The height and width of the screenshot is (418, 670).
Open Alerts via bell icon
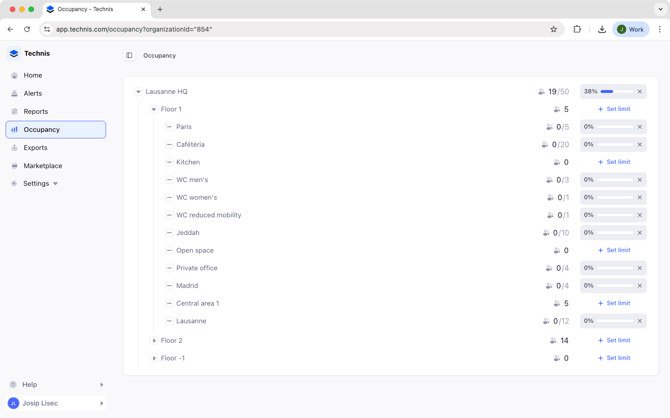[14, 93]
